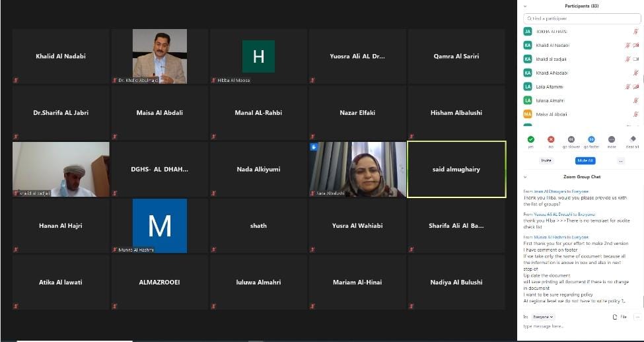Select Maisa Al Abdali in participants list
The height and width of the screenshot is (342, 644).
click(x=551, y=114)
